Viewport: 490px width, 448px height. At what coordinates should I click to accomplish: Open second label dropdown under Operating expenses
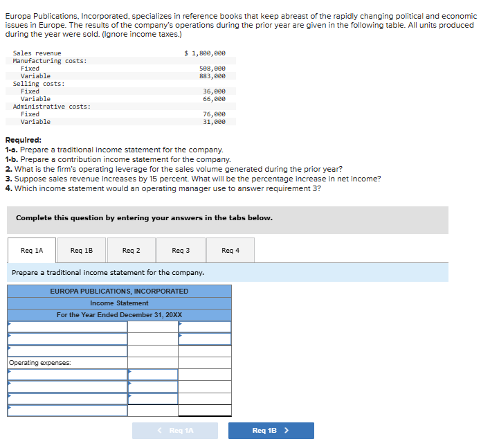(68, 386)
